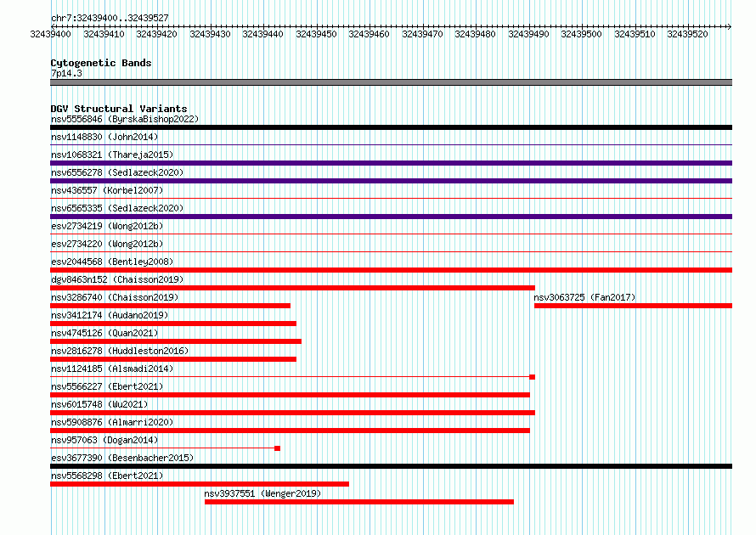Open nsv3063725 (Fan2017) variant label

pos(585,297)
